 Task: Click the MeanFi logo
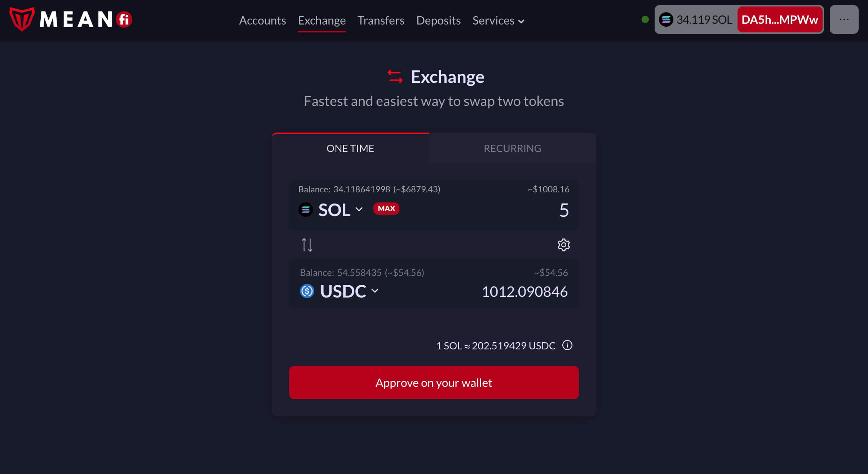(71, 19)
